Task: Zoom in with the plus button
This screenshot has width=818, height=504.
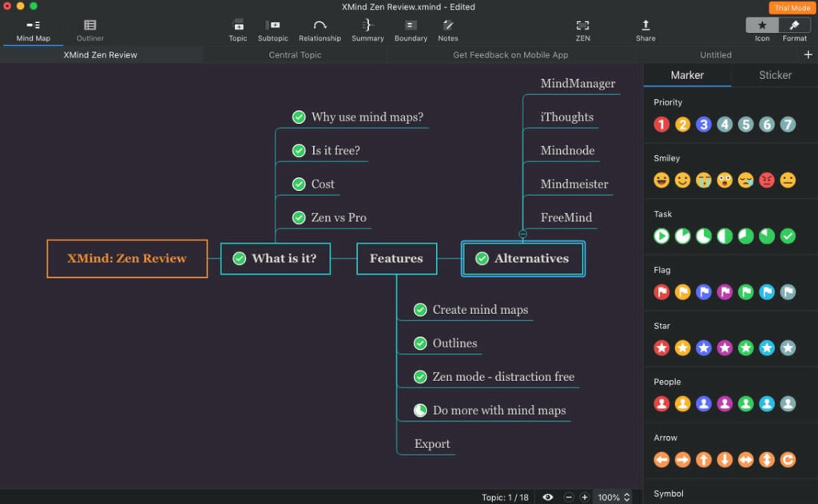Action: click(x=584, y=498)
